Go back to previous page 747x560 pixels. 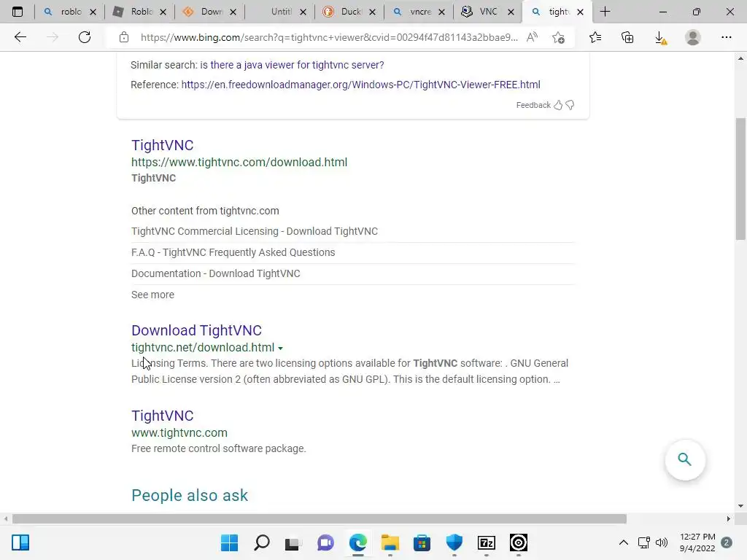coord(20,37)
